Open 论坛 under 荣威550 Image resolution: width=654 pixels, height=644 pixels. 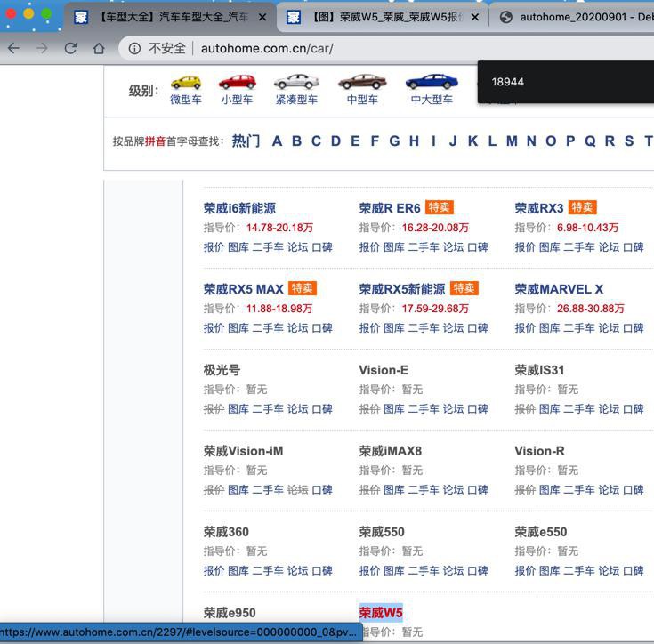point(454,571)
